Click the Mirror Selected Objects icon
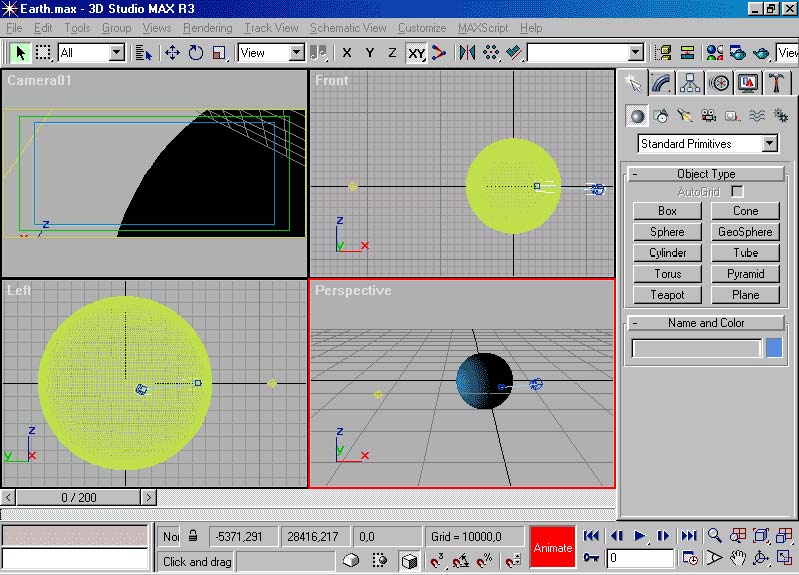Screen dimensions: 799x575 [x=467, y=53]
